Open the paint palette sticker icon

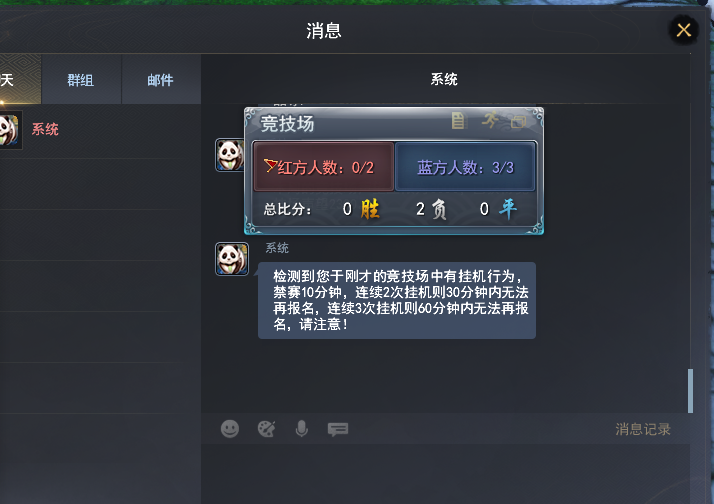tap(266, 429)
